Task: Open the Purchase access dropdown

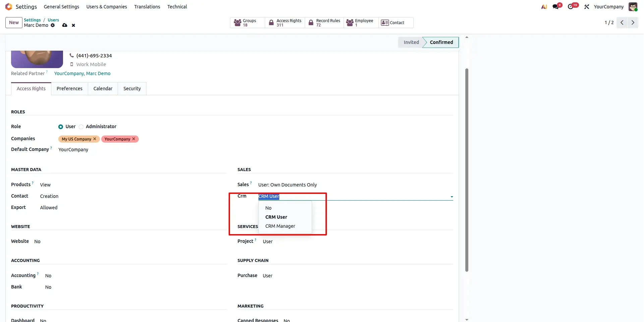Action: pyautogui.click(x=358, y=276)
